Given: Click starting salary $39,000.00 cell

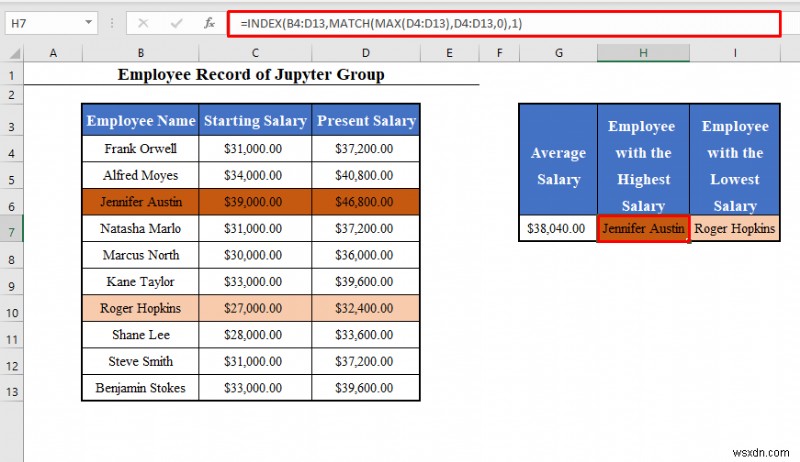Looking at the screenshot, I should click(x=255, y=201).
